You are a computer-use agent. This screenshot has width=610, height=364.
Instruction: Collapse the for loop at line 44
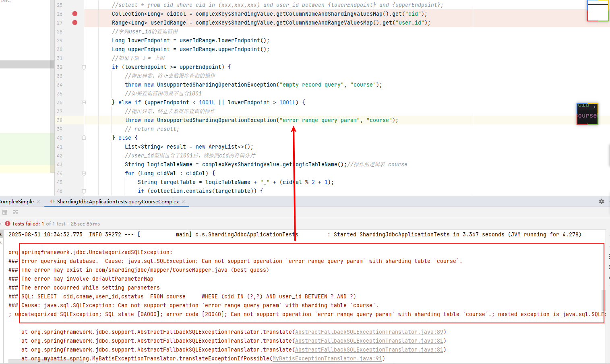click(x=84, y=174)
